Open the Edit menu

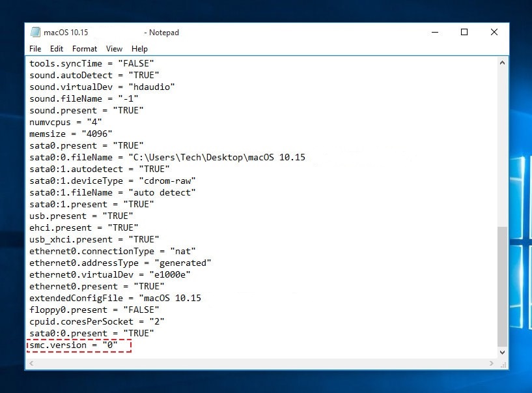point(56,48)
